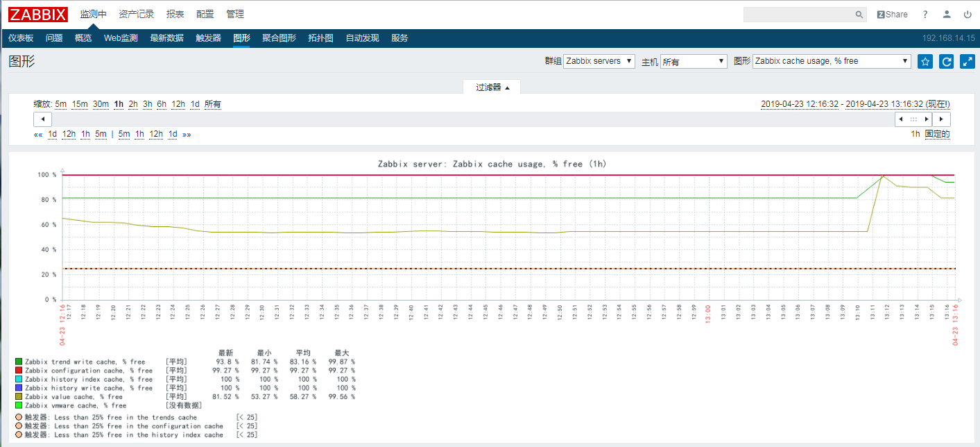The image size is (980, 447).
Task: Click the logout power icon
Action: click(968, 15)
